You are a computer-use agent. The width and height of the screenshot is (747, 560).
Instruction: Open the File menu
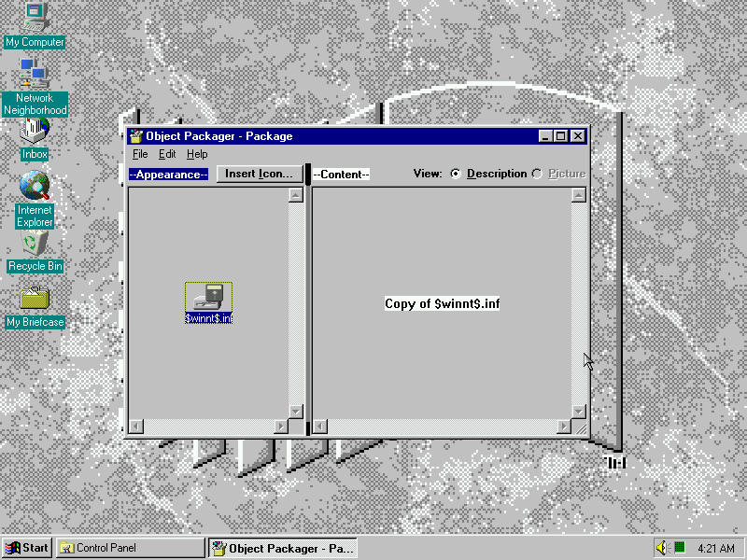(140, 154)
